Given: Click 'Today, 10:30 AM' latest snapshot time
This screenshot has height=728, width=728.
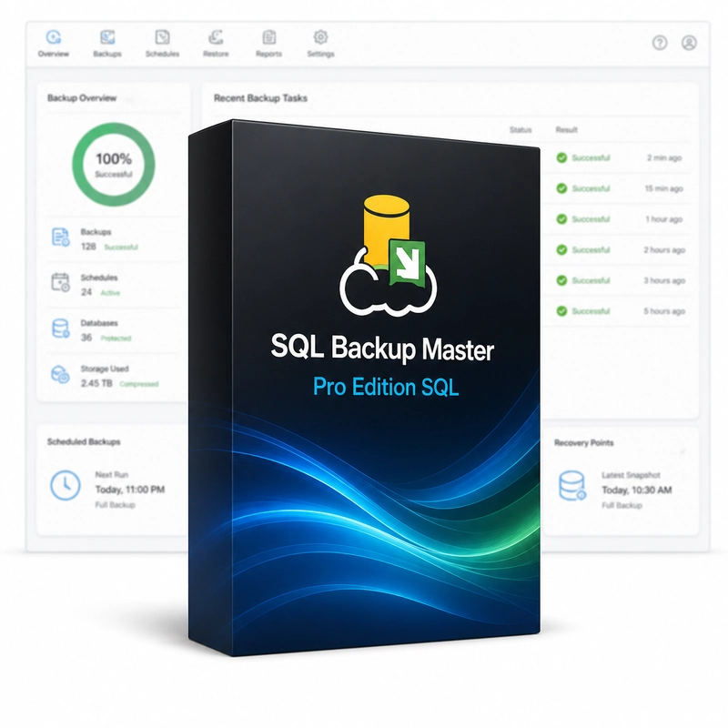Looking at the screenshot, I should (x=637, y=490).
